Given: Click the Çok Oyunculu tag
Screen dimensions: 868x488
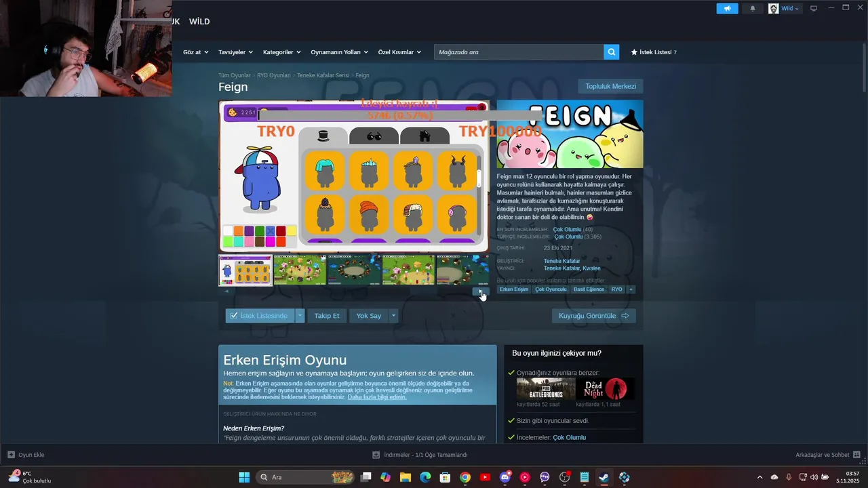Looking at the screenshot, I should (x=551, y=289).
